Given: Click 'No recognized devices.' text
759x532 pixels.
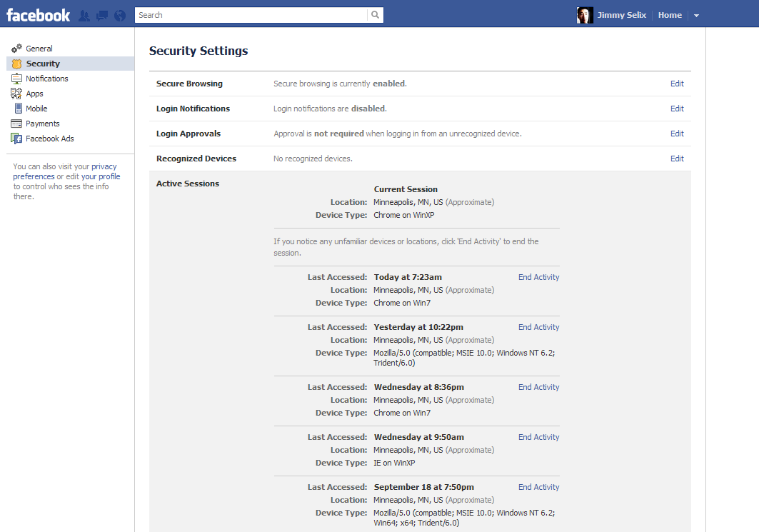Looking at the screenshot, I should point(313,159).
